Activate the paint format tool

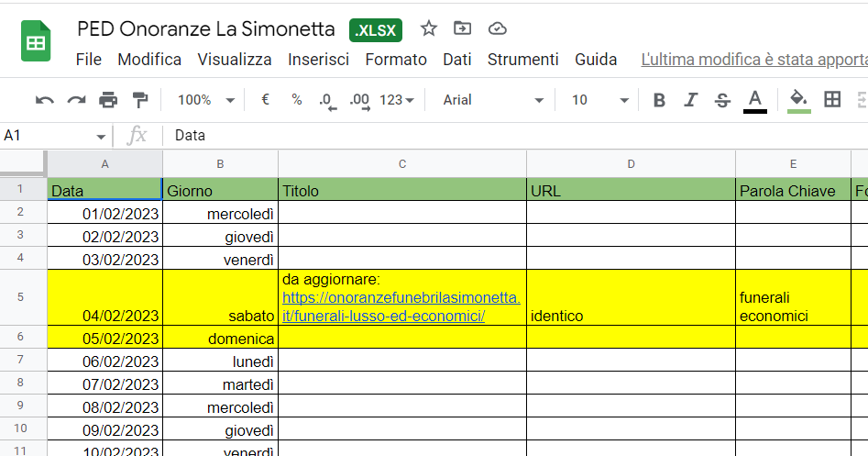[140, 100]
